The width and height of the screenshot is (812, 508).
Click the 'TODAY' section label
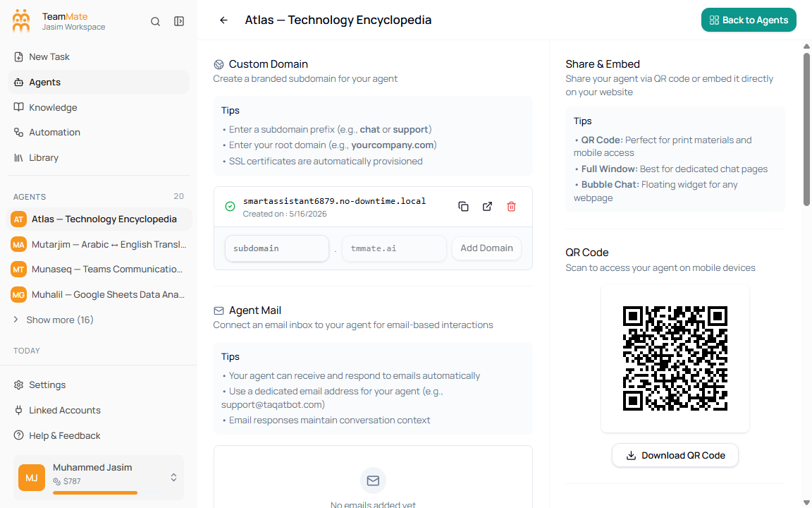point(26,351)
